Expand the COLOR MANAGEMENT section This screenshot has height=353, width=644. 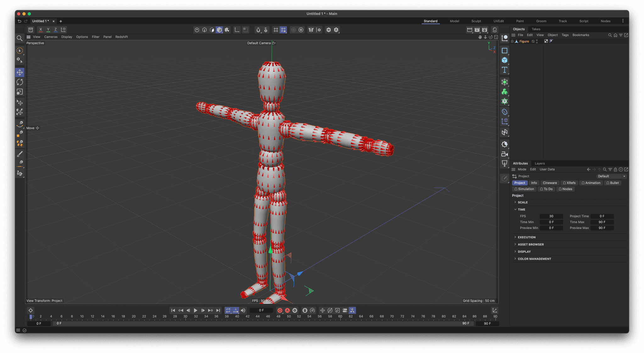(515, 259)
